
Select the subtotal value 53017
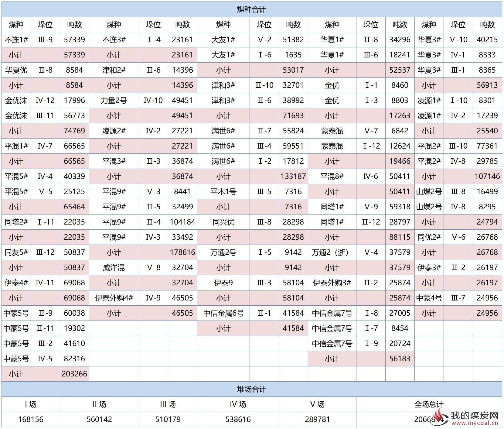pos(293,70)
